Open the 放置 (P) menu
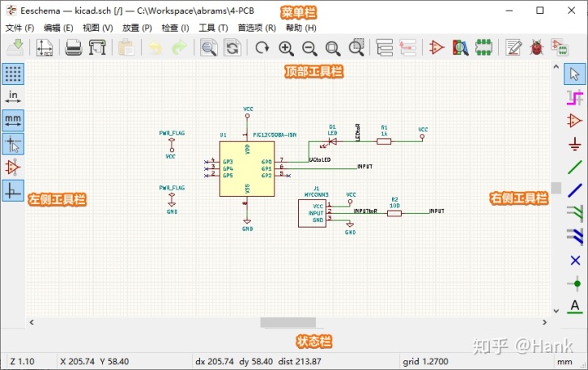The image size is (588, 370). (137, 28)
